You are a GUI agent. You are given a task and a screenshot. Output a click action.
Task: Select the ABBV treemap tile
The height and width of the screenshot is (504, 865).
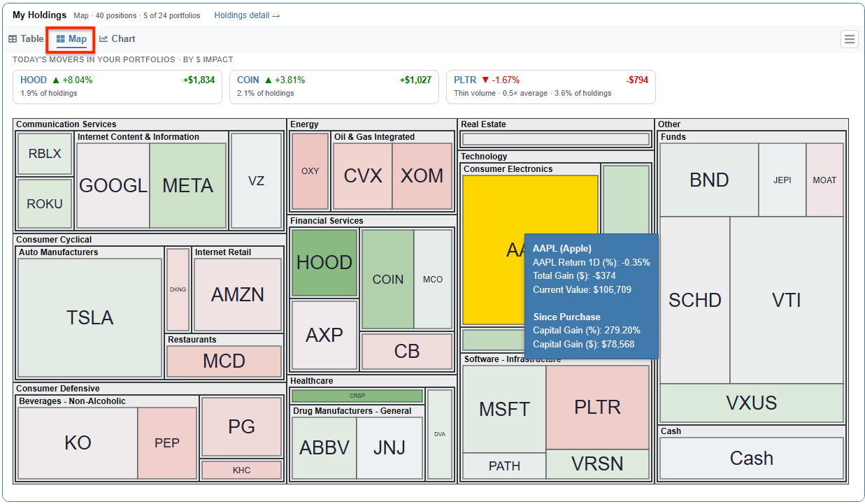coord(324,447)
